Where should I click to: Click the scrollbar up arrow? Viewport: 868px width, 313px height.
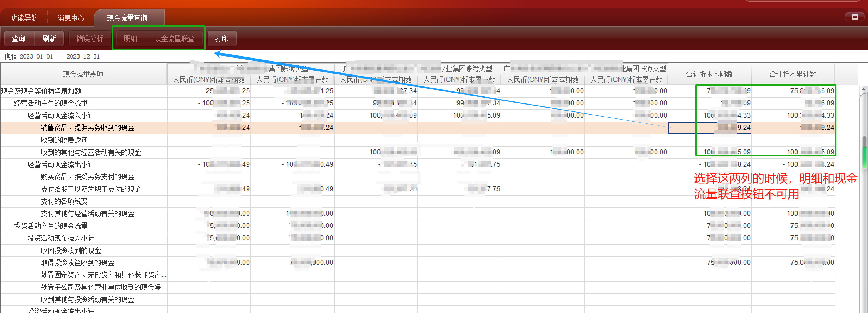click(x=864, y=89)
